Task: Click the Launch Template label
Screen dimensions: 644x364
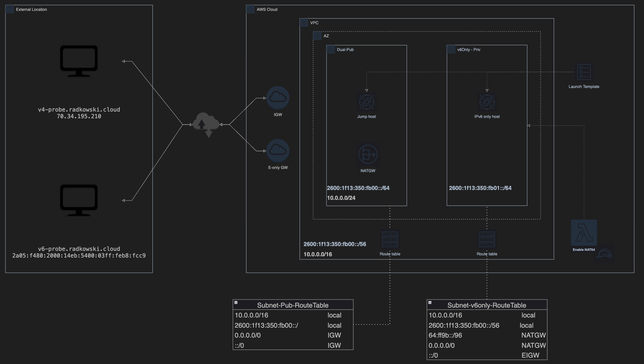Action: pos(584,87)
